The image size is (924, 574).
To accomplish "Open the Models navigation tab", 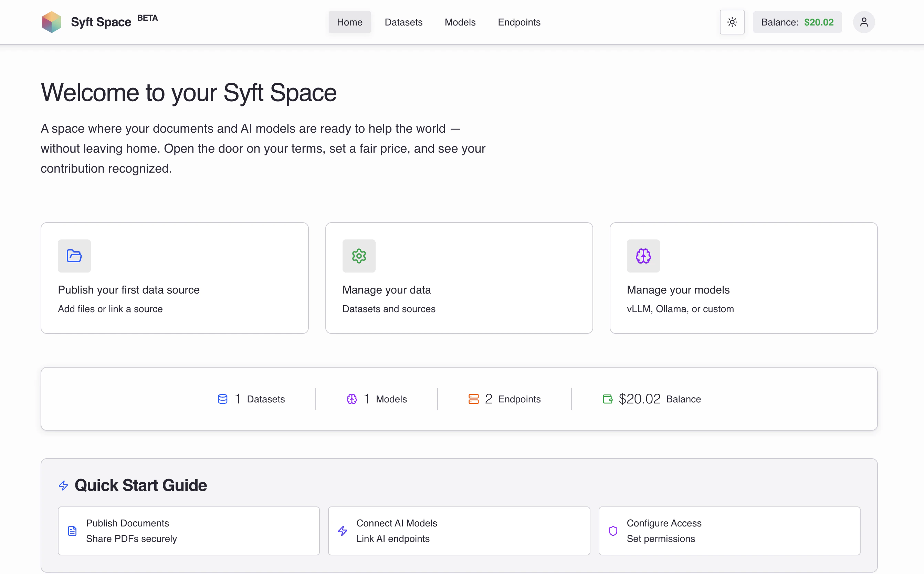I will click(x=460, y=22).
